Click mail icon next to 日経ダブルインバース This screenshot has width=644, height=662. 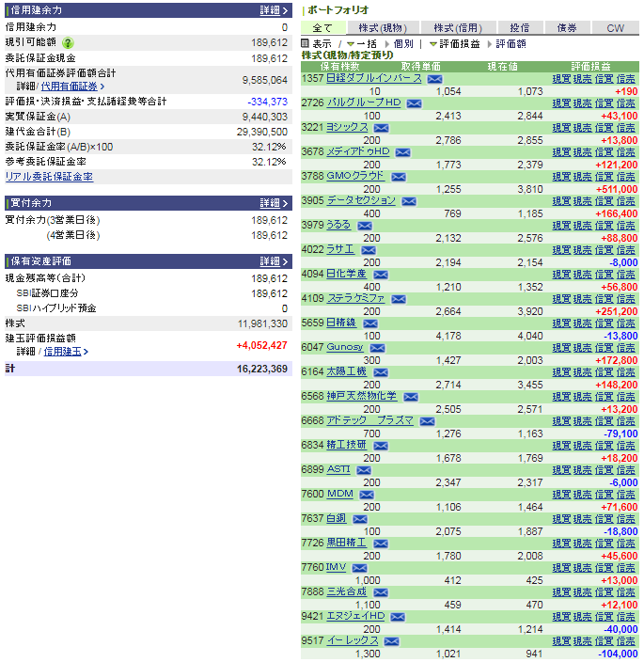(434, 79)
